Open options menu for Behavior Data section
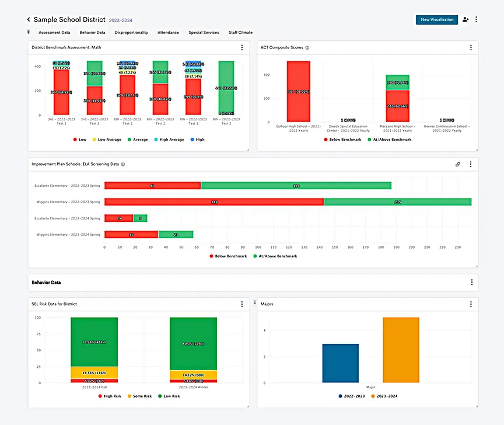Viewport: 504px width, 425px height. [x=471, y=283]
